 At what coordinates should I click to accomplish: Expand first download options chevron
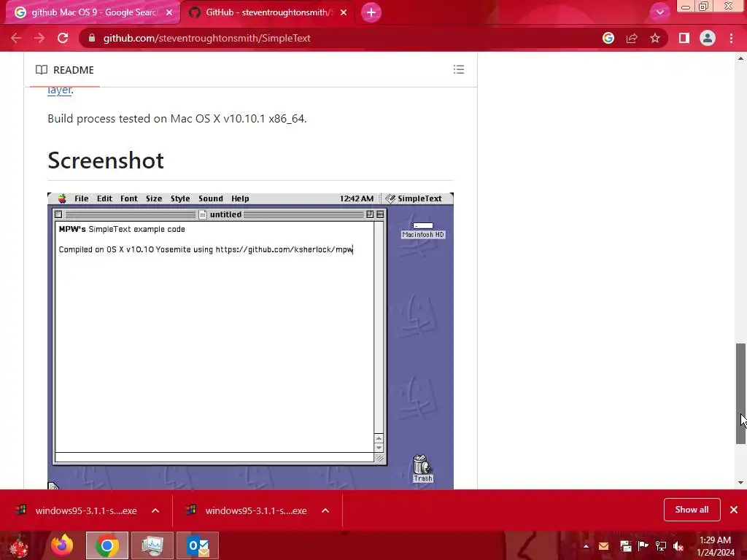(155, 510)
